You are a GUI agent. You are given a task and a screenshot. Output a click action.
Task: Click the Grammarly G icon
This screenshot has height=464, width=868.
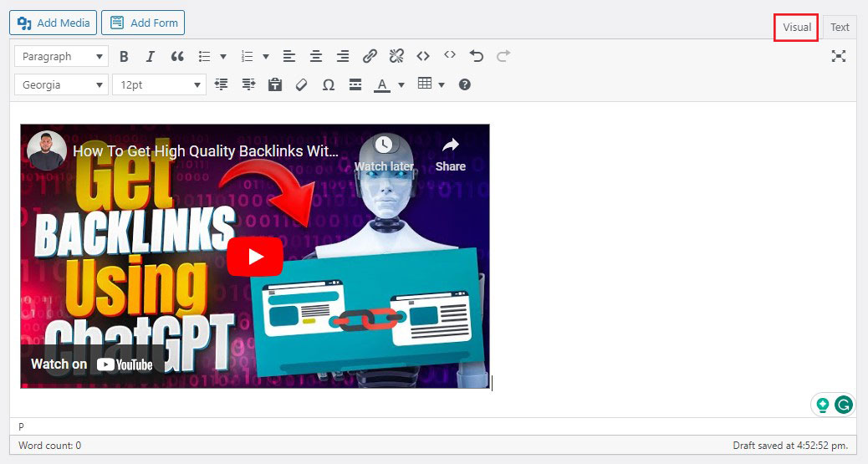pyautogui.click(x=844, y=405)
